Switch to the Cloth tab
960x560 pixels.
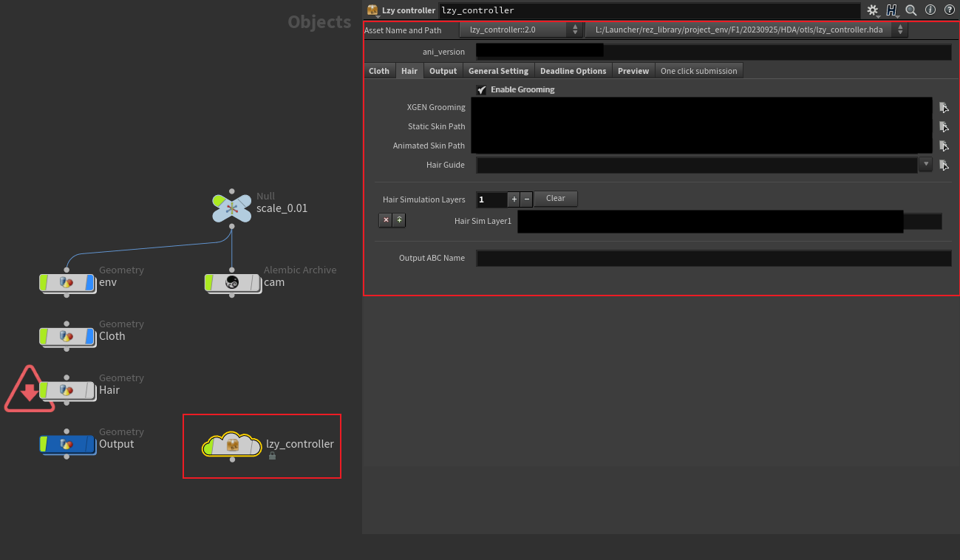[379, 71]
